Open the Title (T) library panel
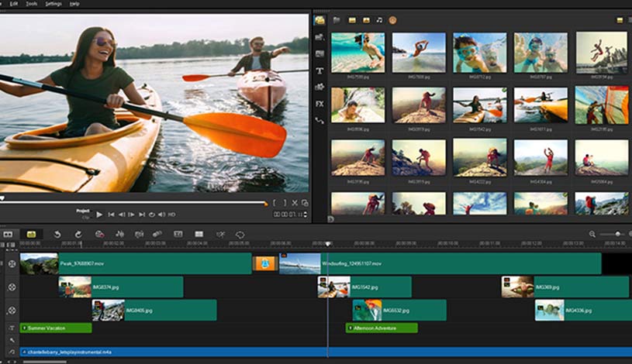The height and width of the screenshot is (364, 632). click(x=319, y=70)
